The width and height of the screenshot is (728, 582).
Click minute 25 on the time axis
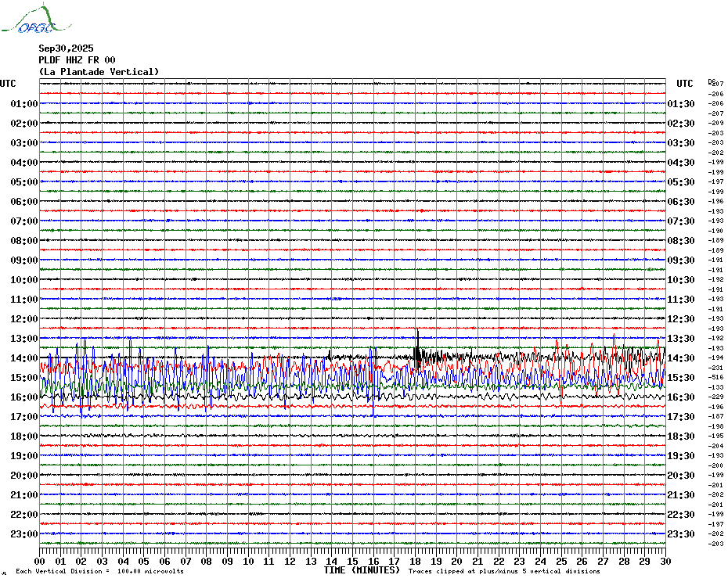[x=561, y=562]
